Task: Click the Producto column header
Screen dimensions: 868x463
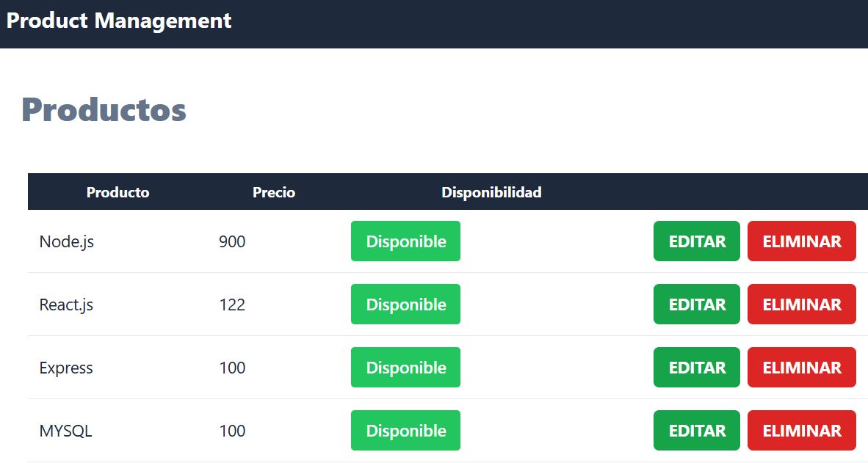Action: pyautogui.click(x=117, y=192)
